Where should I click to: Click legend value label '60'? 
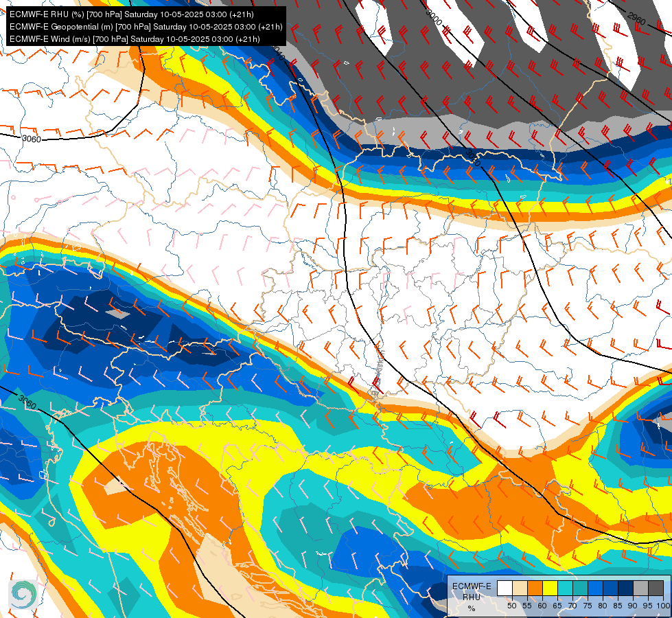[x=542, y=606]
